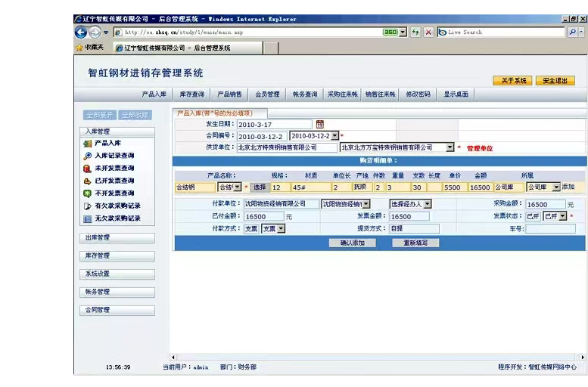
Task: Click the 有欠款采购记录 sidebar icon
Action: [x=88, y=206]
